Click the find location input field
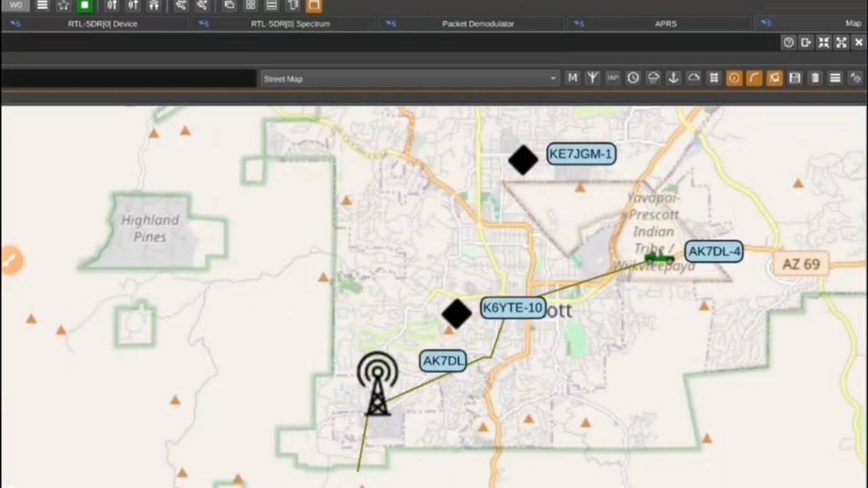 [129, 79]
